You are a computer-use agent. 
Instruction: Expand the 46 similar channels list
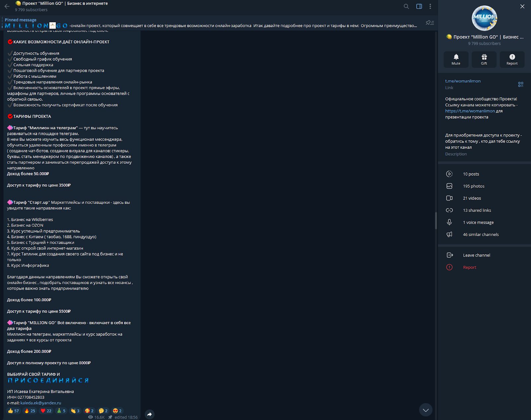tap(481, 235)
